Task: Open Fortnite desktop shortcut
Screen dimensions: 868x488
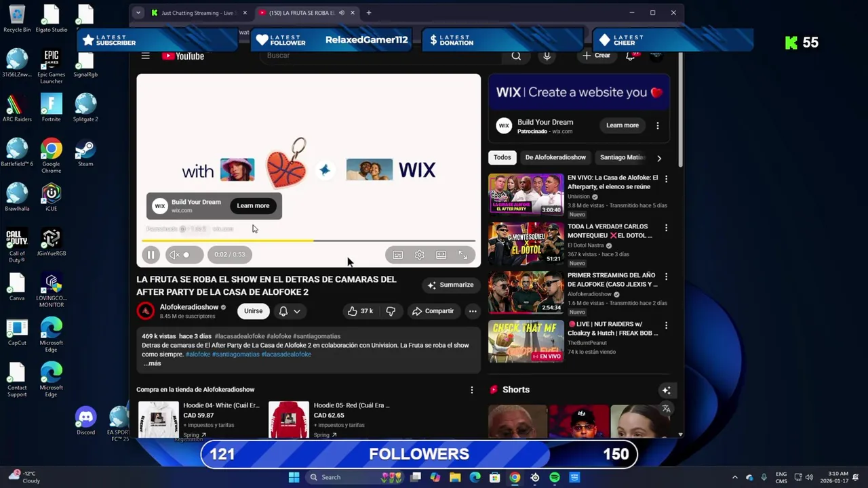Action: (x=52, y=108)
